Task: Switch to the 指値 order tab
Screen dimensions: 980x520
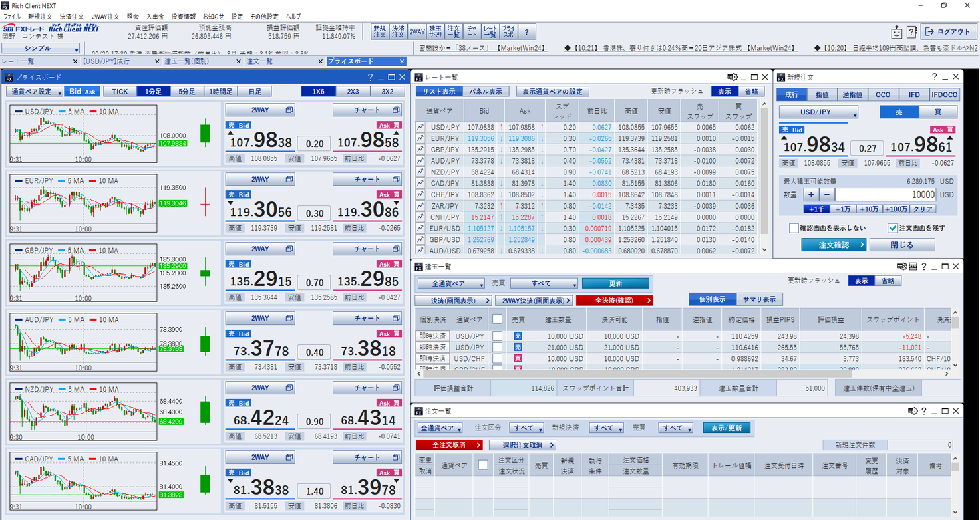Action: (x=822, y=95)
